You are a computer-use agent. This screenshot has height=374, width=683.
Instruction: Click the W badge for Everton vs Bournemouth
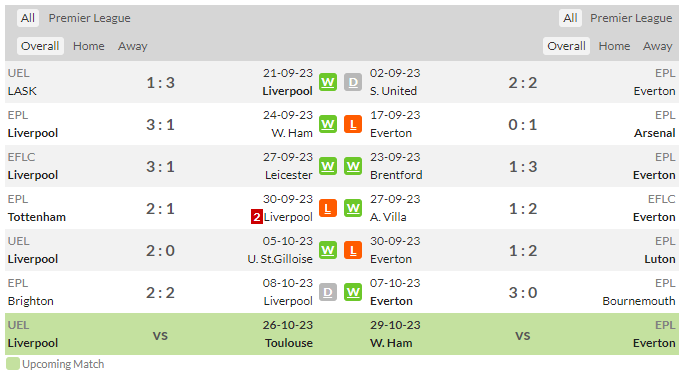353,293
